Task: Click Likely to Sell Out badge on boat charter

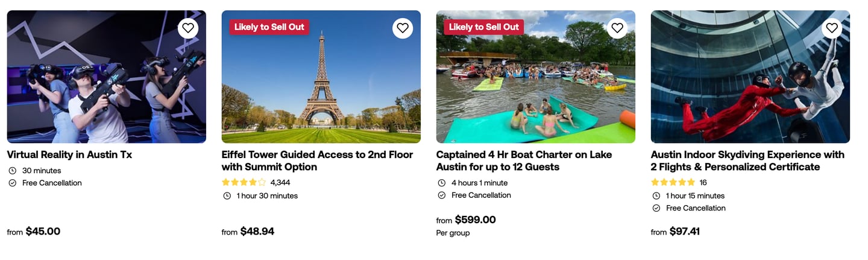Action: click(483, 27)
